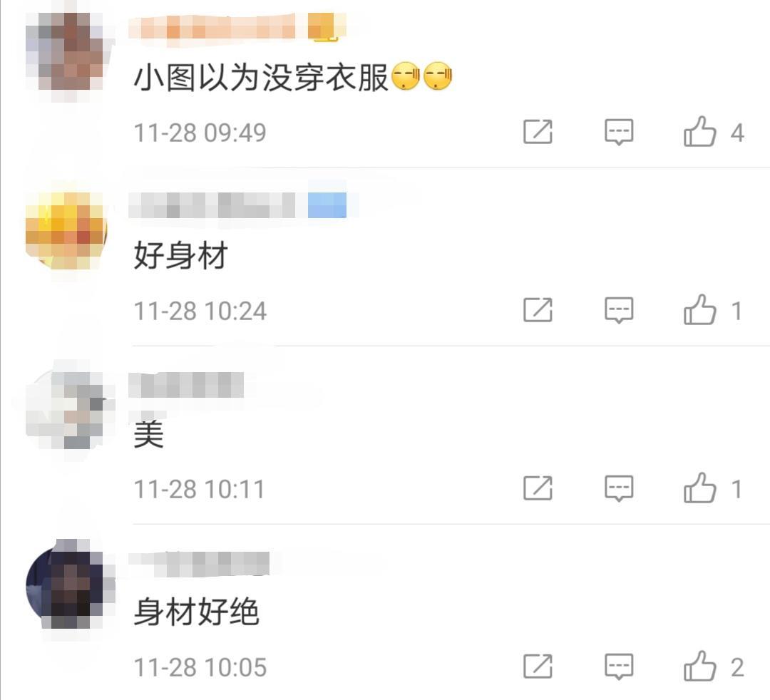Like the '身材好绝' comment
Viewport: 770px width, 700px height.
[x=700, y=666]
